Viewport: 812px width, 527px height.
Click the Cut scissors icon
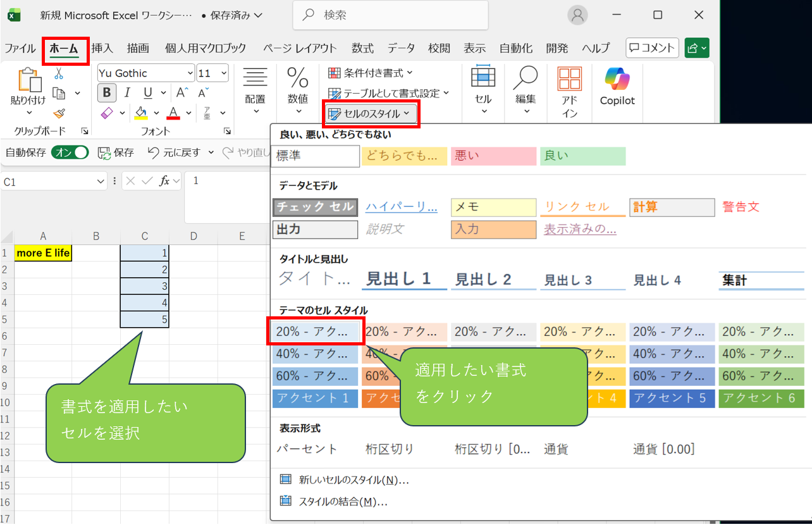point(59,73)
